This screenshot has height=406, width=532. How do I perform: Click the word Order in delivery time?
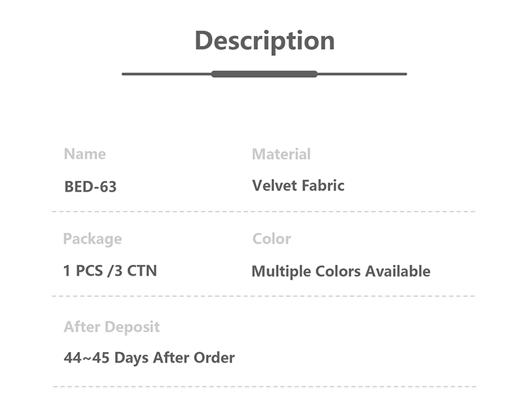point(214,358)
